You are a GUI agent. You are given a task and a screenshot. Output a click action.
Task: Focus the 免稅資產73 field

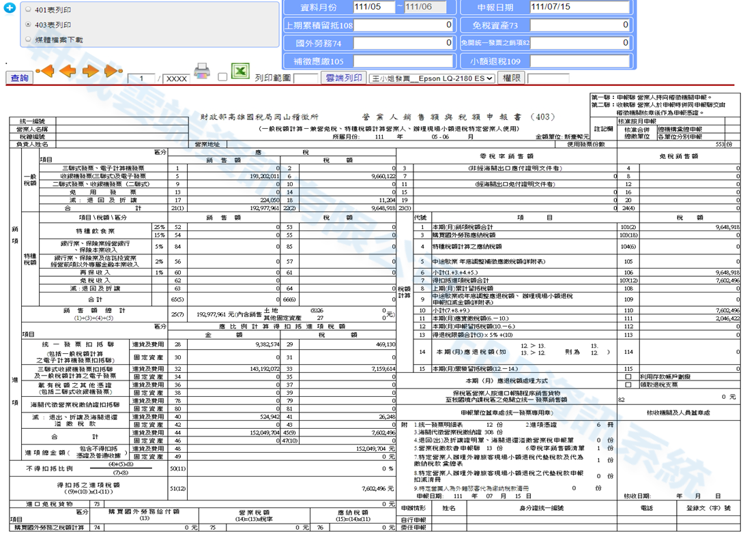click(579, 25)
